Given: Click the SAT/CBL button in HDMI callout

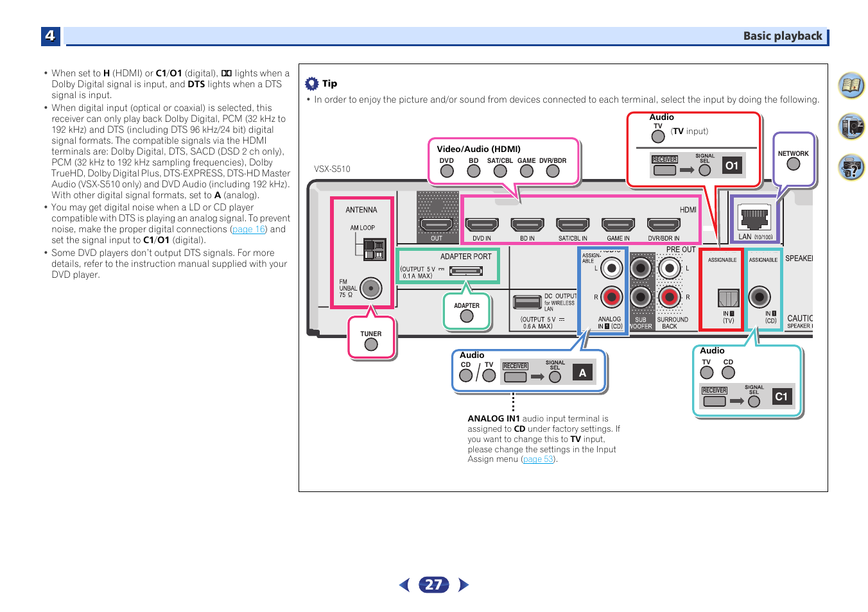Looking at the screenshot, I should tap(500, 171).
